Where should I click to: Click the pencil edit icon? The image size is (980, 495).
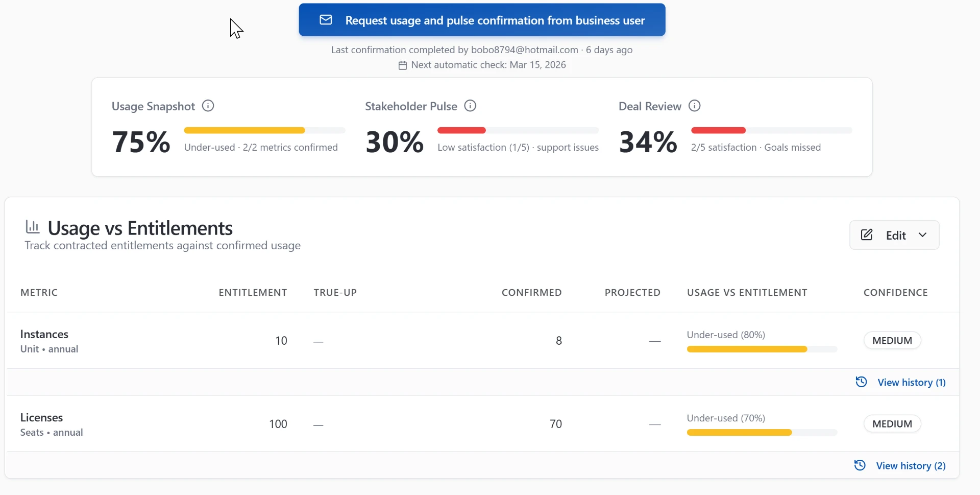867,235
